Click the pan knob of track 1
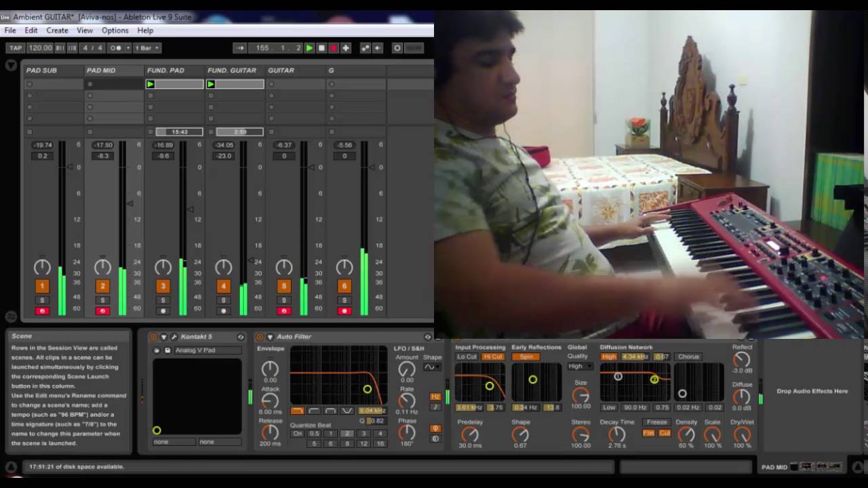Viewport: 868px width, 488px height. click(x=42, y=267)
